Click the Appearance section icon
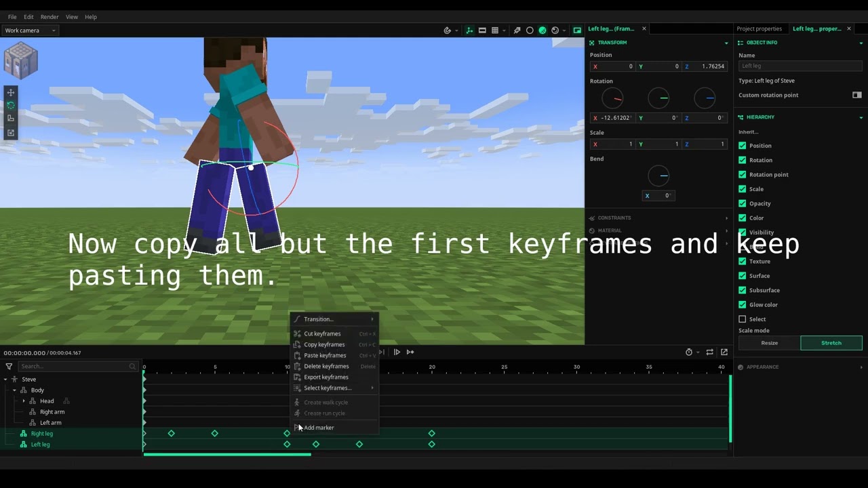The height and width of the screenshot is (488, 868). tap(741, 367)
